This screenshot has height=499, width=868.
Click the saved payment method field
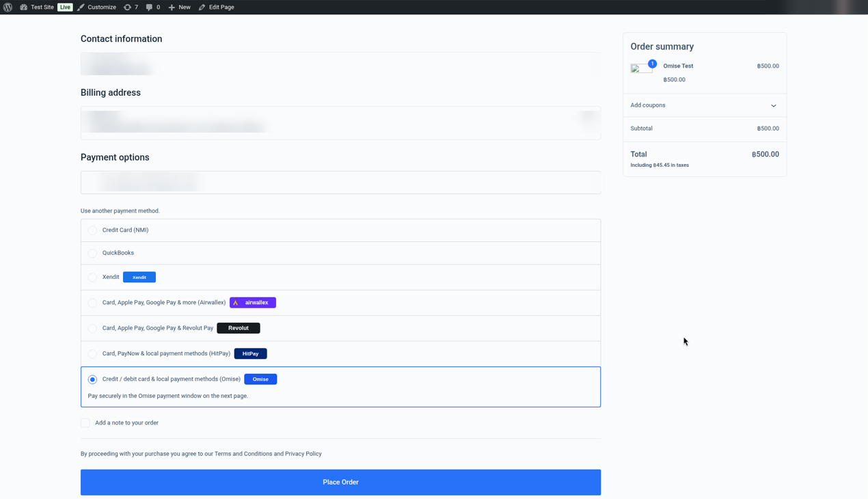340,183
